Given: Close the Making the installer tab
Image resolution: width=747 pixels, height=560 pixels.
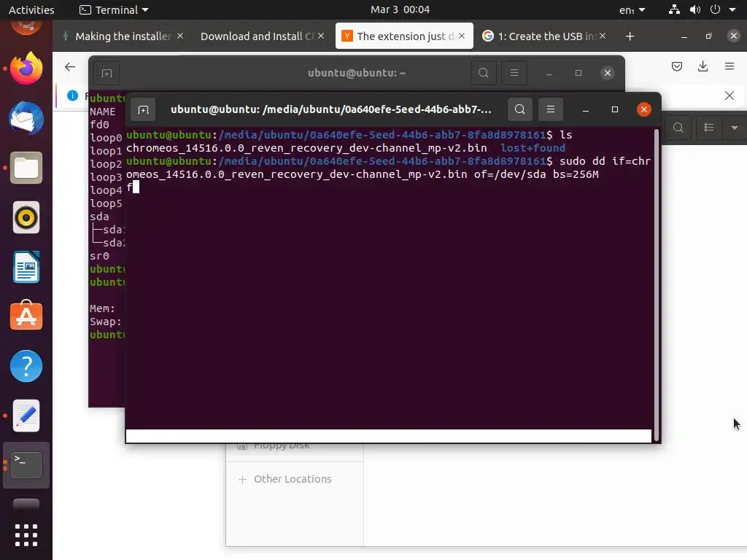Looking at the screenshot, I should tap(180, 36).
